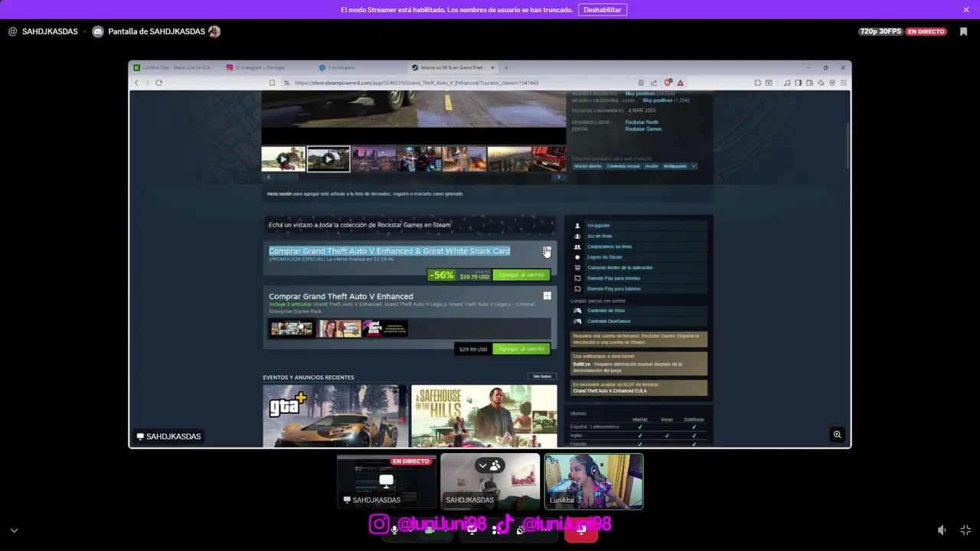
Task: Dismiss the Streamer mode banner
Action: click(x=966, y=10)
